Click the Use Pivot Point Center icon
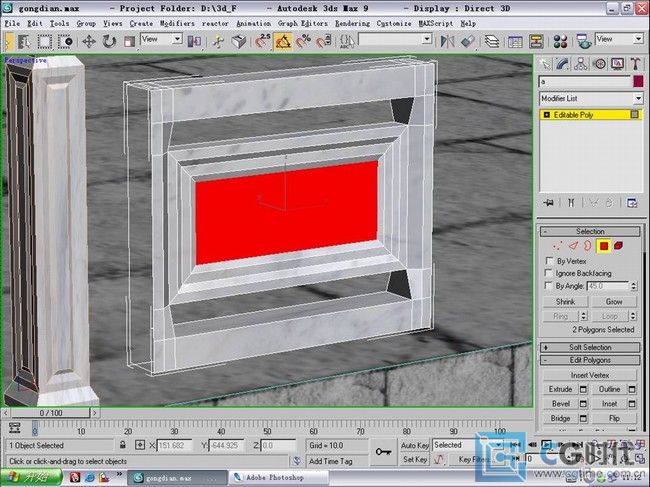This screenshot has width=650, height=487. click(194, 41)
